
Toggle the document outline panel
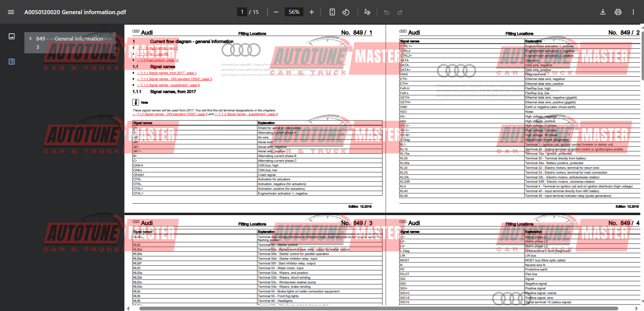(11, 61)
